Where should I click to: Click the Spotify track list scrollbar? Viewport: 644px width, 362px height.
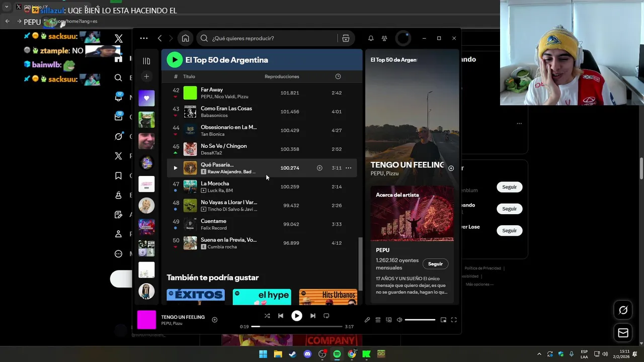point(360,264)
